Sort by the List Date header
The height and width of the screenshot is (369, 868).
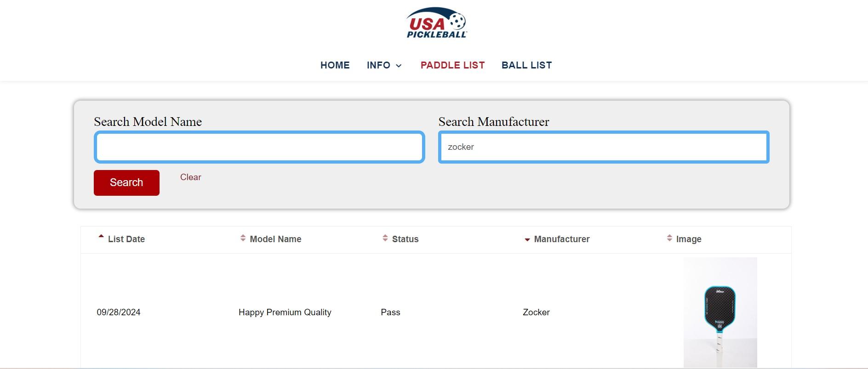click(x=126, y=239)
